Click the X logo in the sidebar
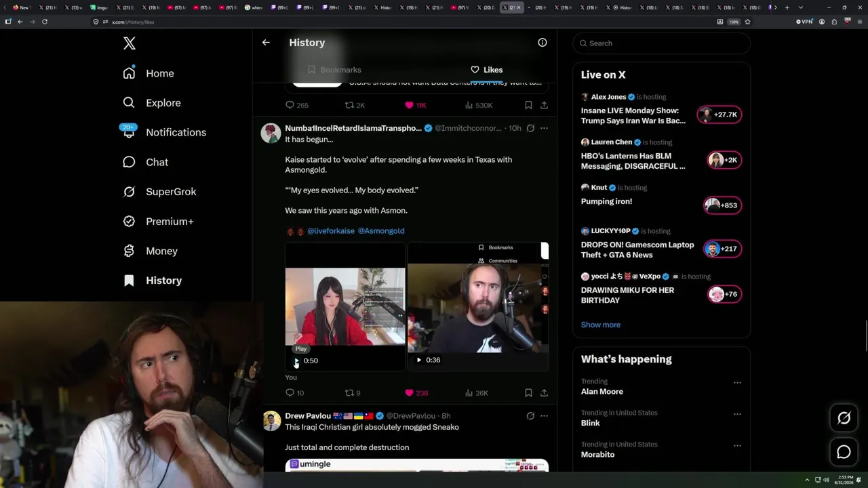 coord(130,43)
